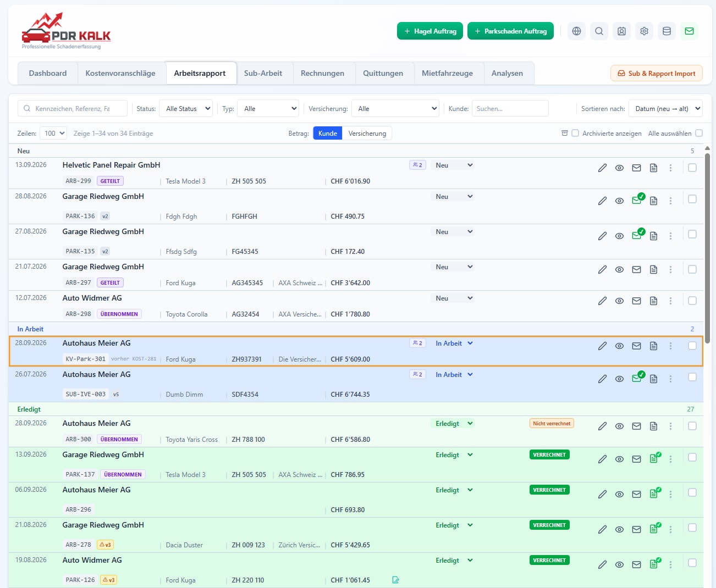Image resolution: width=716 pixels, height=588 pixels.
Task: Tick the Alle auswählen checkbox
Action: (x=699, y=133)
